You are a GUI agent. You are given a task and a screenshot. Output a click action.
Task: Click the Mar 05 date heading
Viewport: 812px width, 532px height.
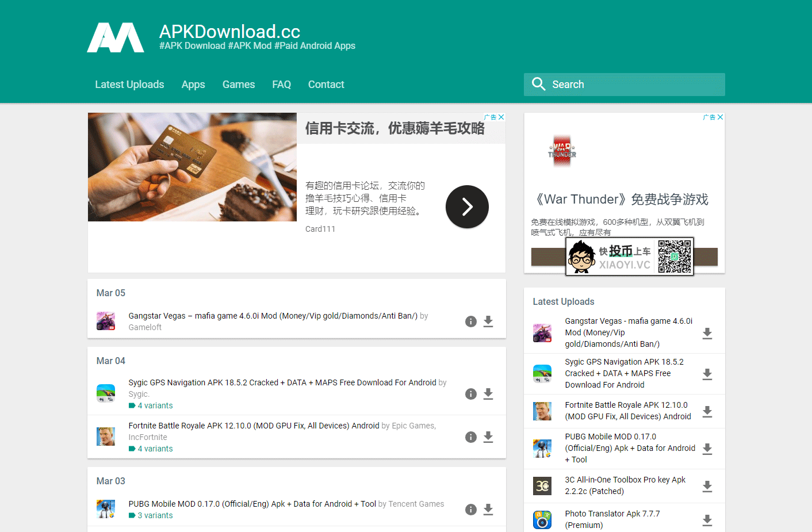click(111, 293)
